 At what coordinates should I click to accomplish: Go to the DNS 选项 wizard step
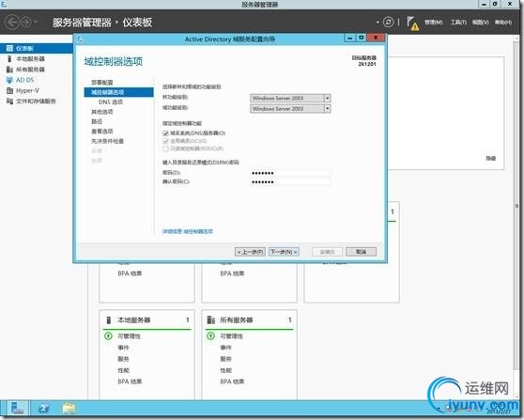[111, 102]
